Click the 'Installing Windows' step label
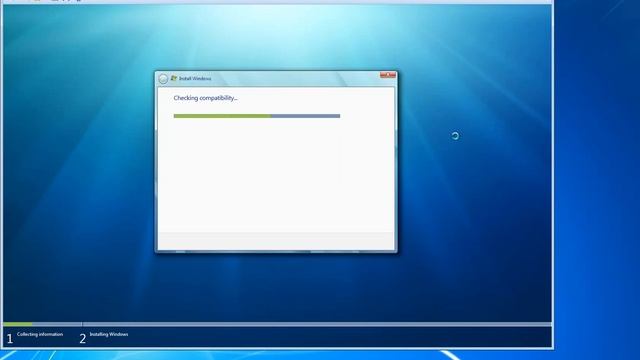Viewport: 640px width, 360px height. point(109,334)
